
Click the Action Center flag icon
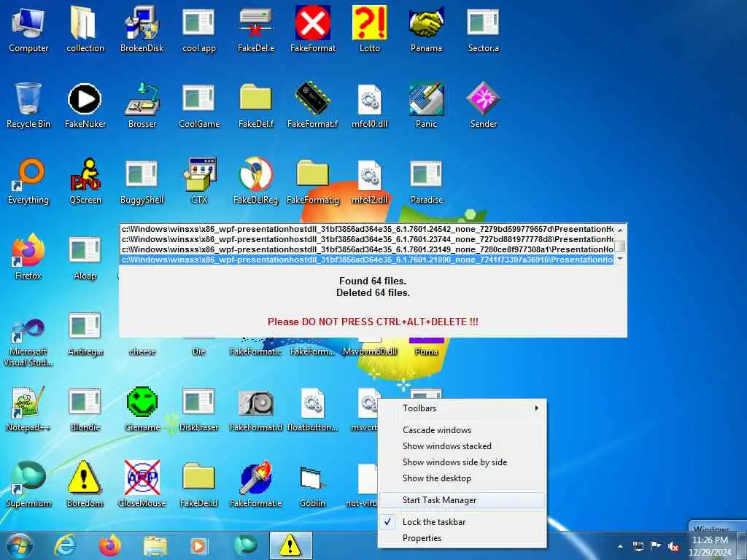point(656,546)
